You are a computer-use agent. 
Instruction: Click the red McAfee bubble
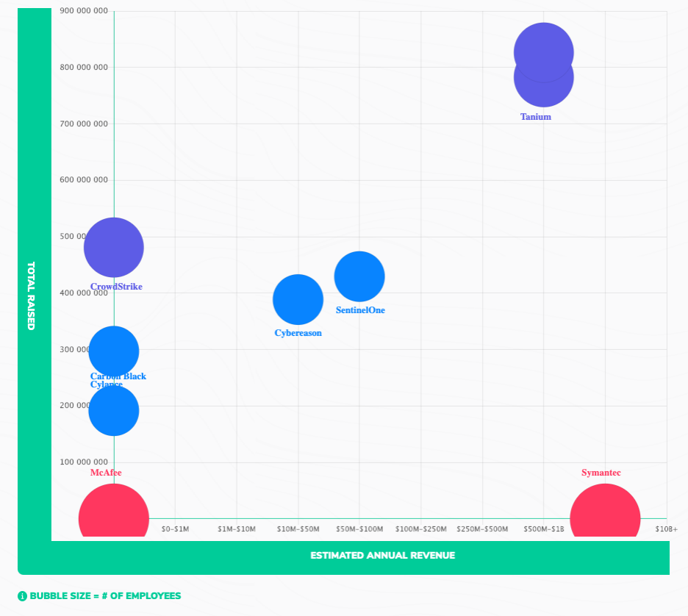(x=114, y=513)
